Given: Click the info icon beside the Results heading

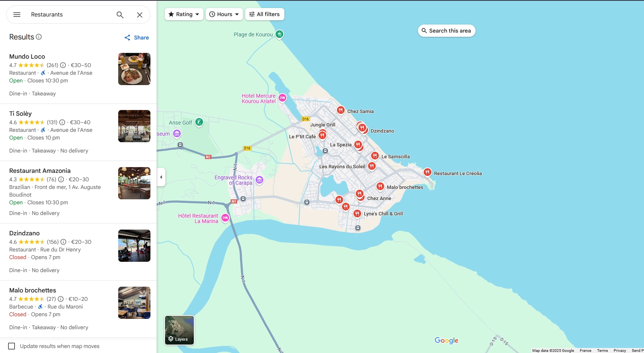Looking at the screenshot, I should [39, 37].
